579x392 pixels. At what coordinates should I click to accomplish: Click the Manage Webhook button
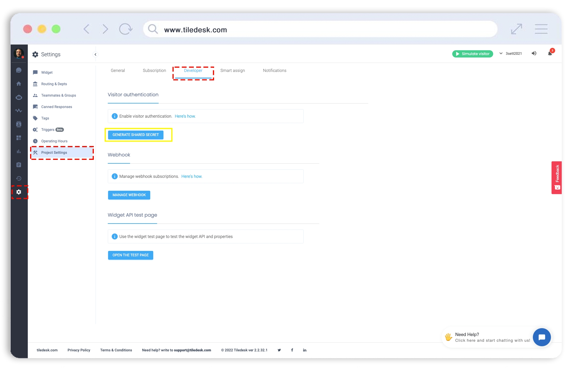click(x=129, y=195)
